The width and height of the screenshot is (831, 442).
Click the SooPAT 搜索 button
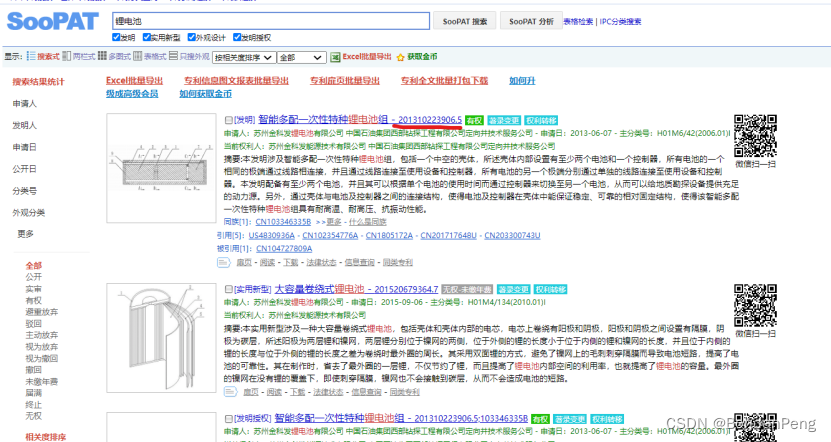point(465,21)
